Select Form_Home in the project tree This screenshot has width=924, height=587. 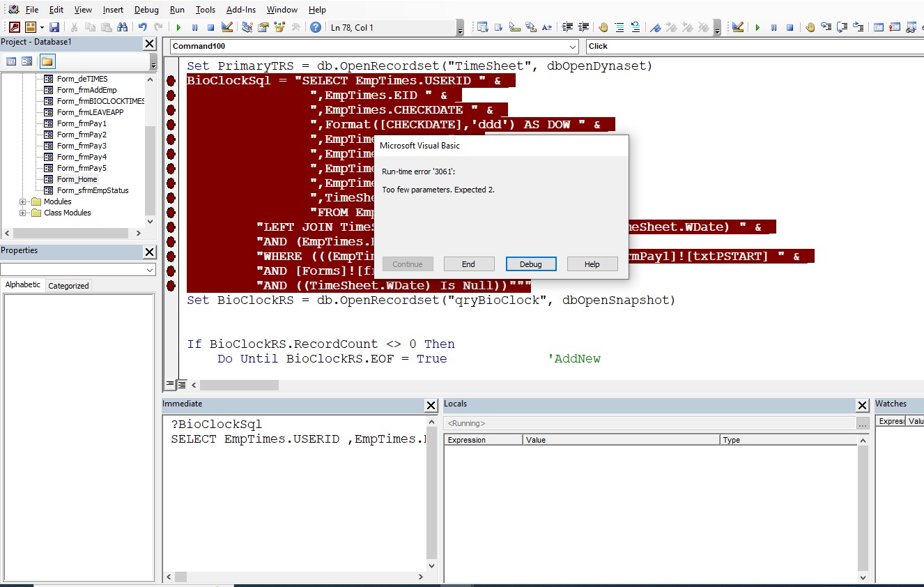[x=77, y=179]
